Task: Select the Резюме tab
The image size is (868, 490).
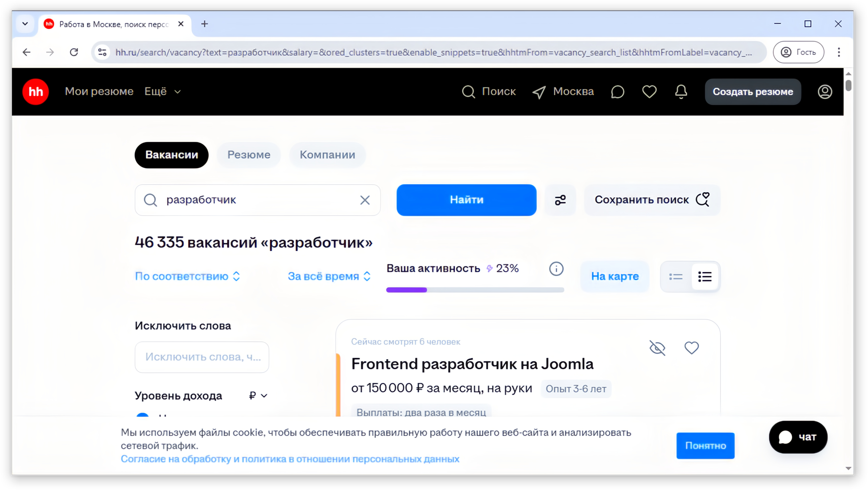Action: (x=249, y=155)
